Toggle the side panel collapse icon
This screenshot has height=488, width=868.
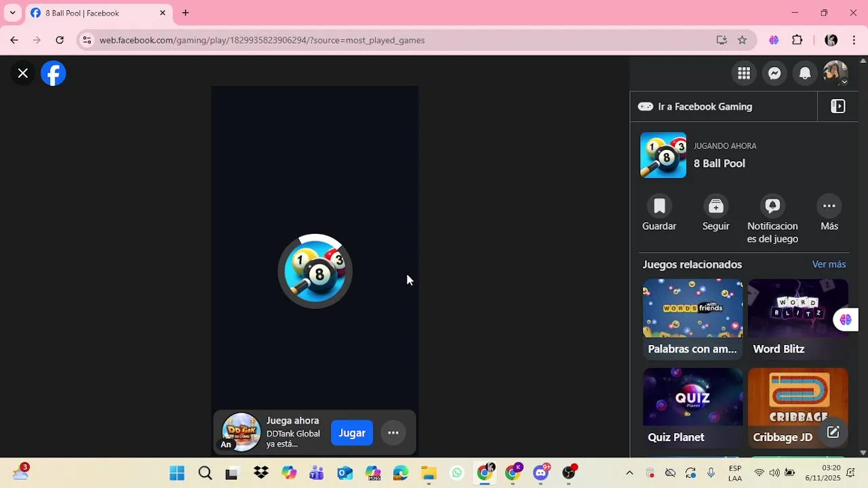[x=838, y=106]
